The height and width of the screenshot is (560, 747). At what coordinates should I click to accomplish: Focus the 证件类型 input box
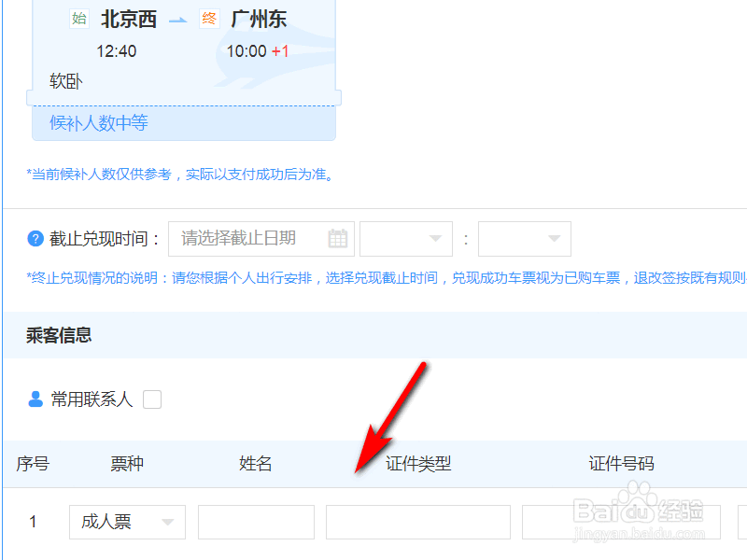point(418,522)
